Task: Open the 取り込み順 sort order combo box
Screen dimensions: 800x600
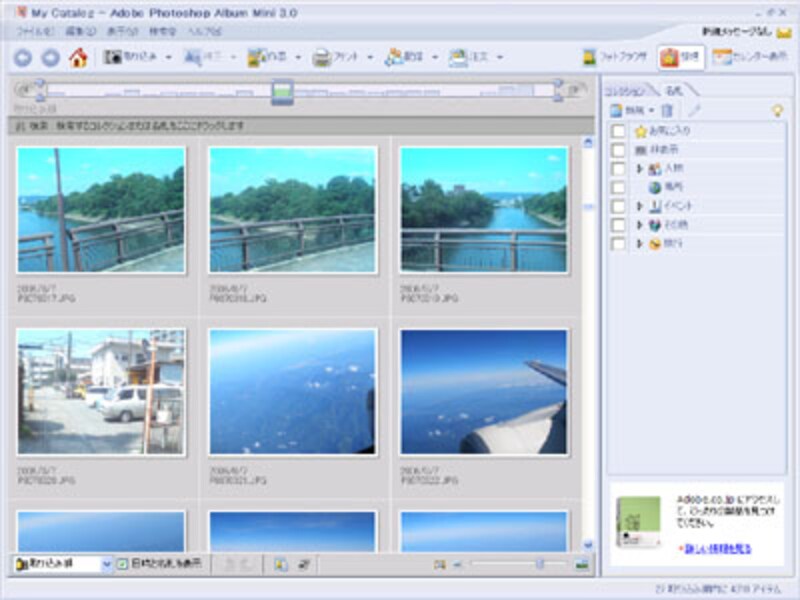Action: coord(63,564)
